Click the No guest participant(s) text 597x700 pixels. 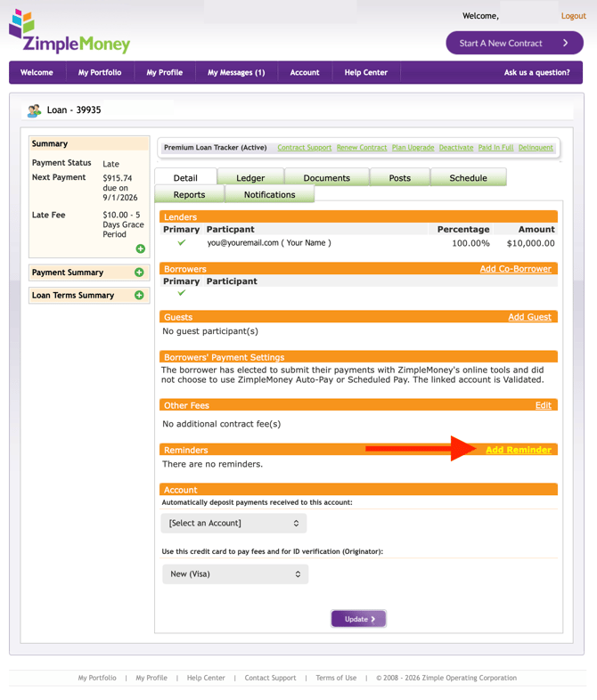coord(210,331)
